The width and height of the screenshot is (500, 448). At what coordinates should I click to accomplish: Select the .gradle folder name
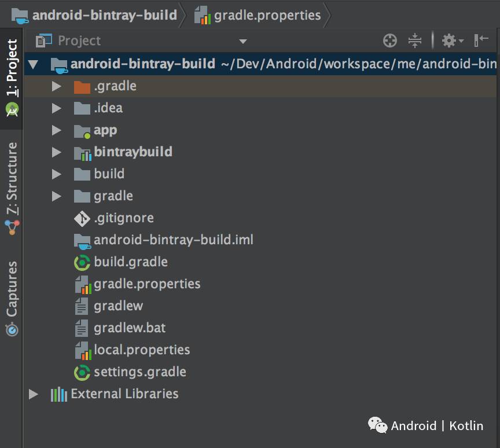[115, 86]
